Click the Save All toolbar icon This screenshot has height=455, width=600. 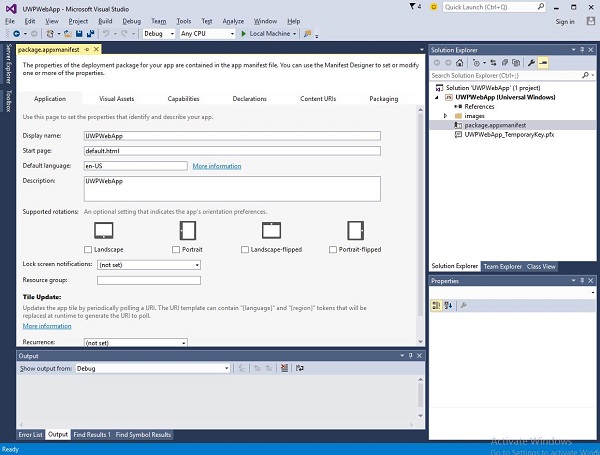90,33
